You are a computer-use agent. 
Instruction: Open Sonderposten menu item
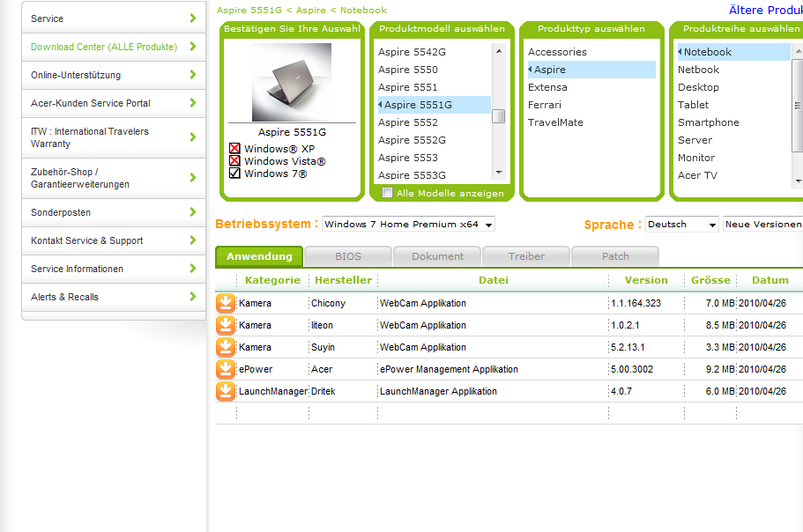tap(114, 212)
